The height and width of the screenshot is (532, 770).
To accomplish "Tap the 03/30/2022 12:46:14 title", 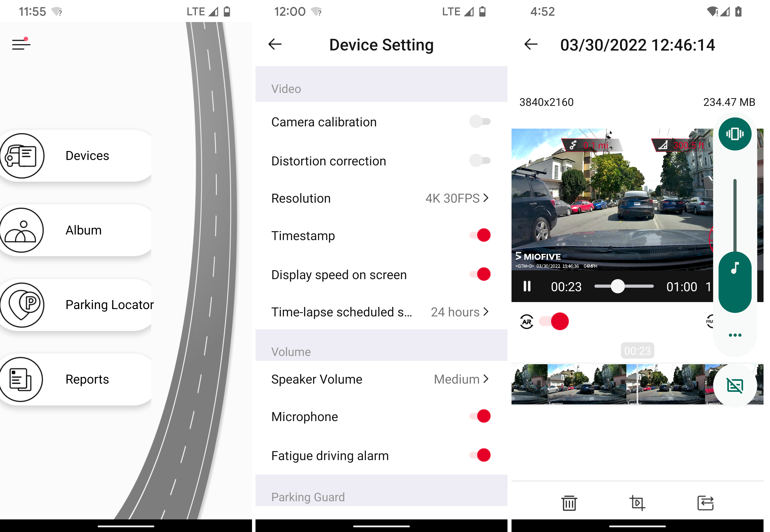I will [x=637, y=45].
